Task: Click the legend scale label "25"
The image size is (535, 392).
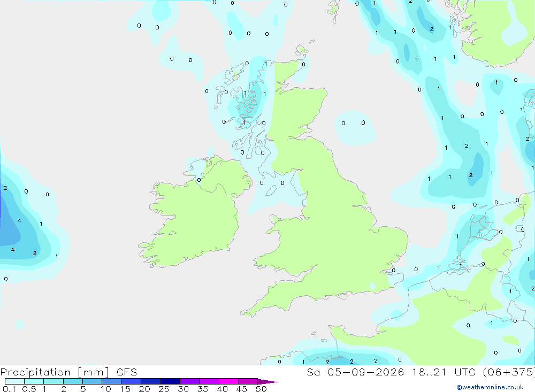Action: click(x=164, y=389)
